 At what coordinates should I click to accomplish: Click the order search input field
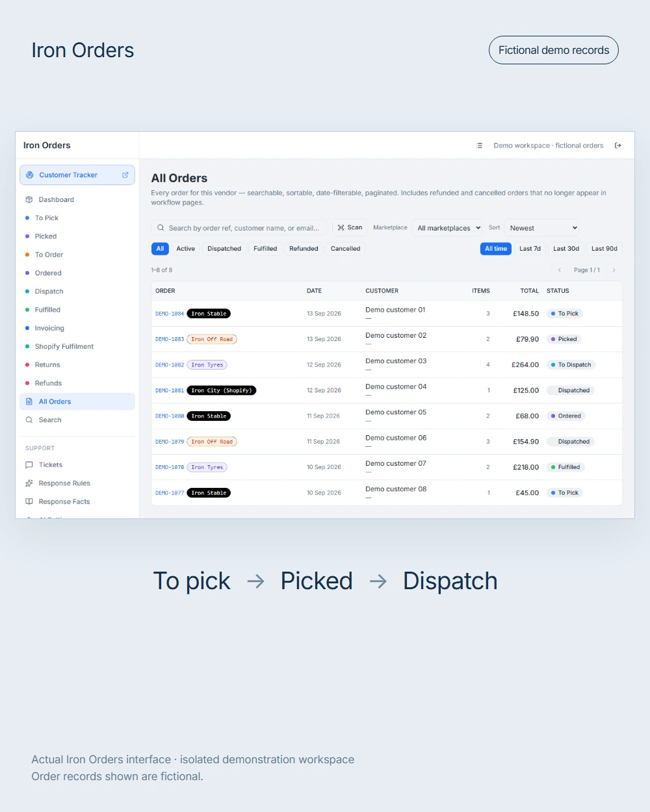pyautogui.click(x=240, y=228)
